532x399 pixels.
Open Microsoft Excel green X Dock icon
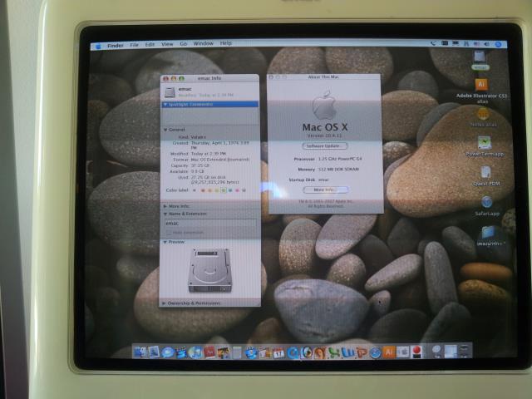pyautogui.click(x=334, y=352)
